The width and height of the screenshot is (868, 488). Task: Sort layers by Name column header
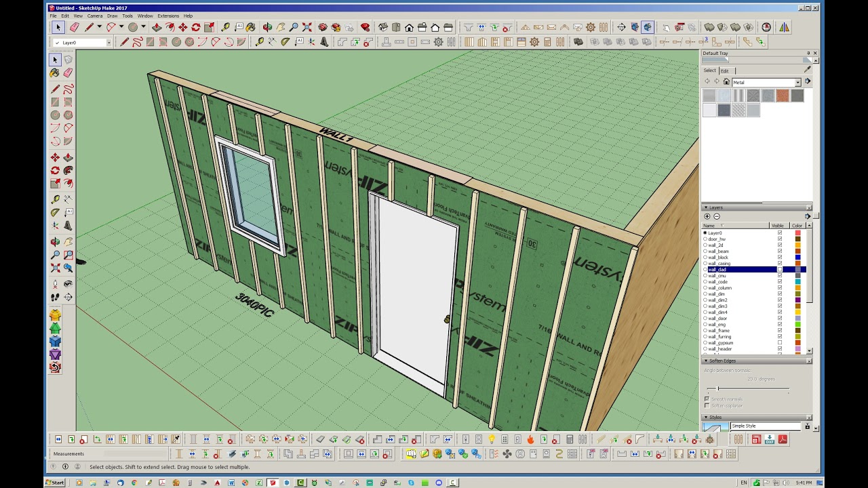point(736,226)
